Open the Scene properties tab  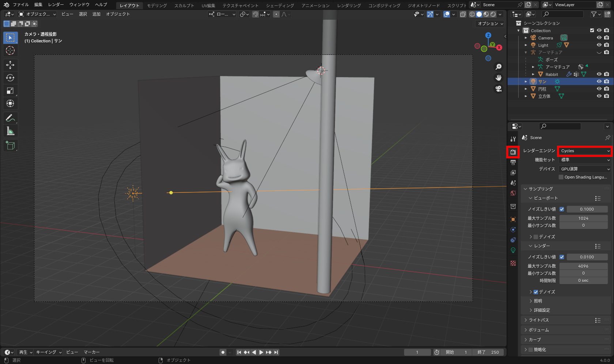point(513,183)
